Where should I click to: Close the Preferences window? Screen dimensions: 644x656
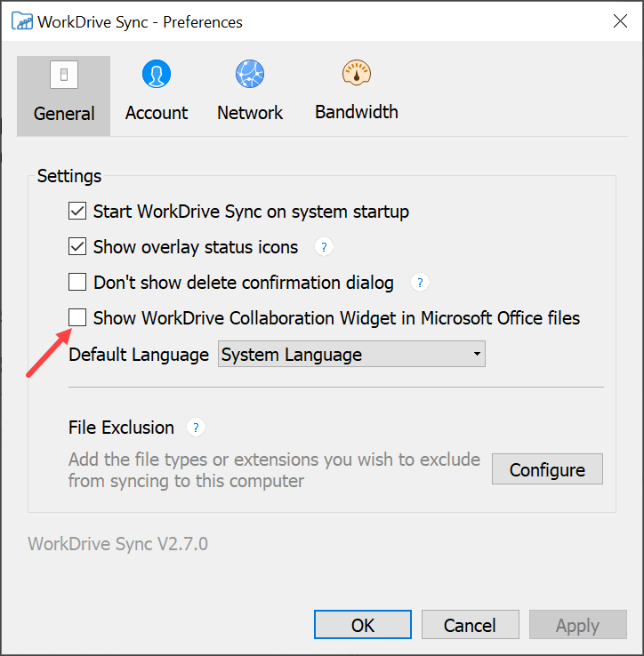pos(620,21)
